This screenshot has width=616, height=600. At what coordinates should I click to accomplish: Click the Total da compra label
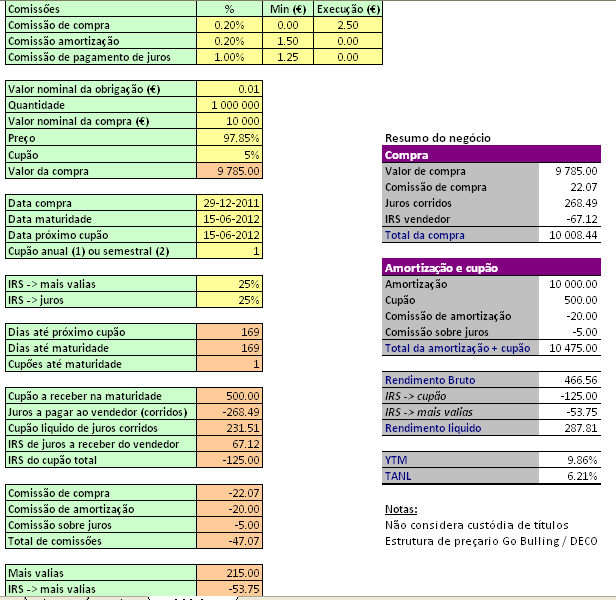[460, 235]
